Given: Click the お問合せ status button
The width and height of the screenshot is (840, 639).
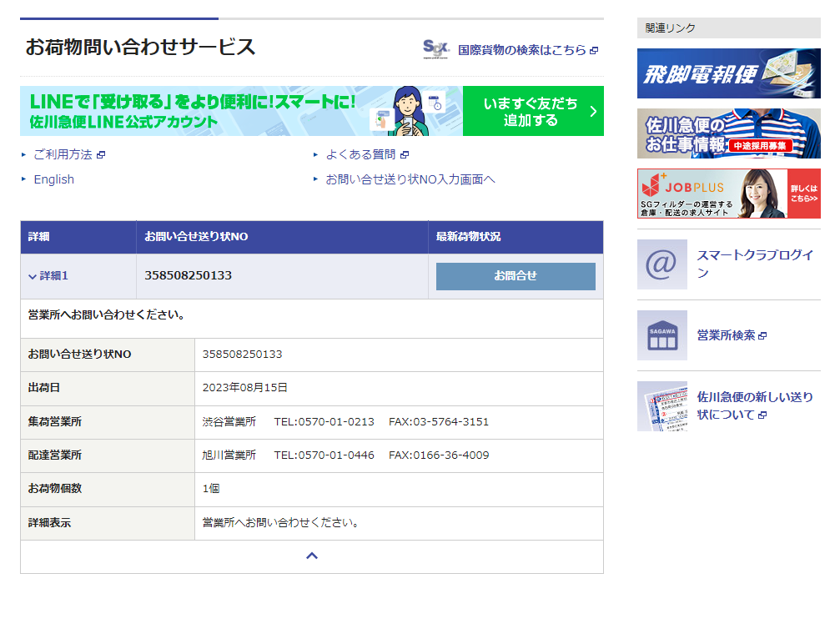Looking at the screenshot, I should tap(516, 276).
